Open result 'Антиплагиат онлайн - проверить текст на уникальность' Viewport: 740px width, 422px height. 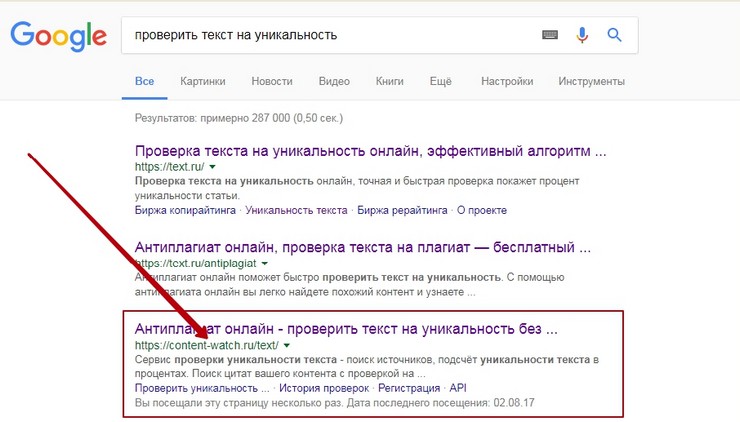[346, 329]
